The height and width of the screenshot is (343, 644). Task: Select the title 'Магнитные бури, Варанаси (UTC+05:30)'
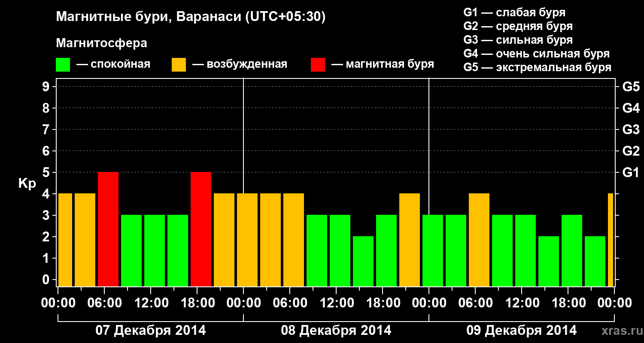click(x=191, y=17)
